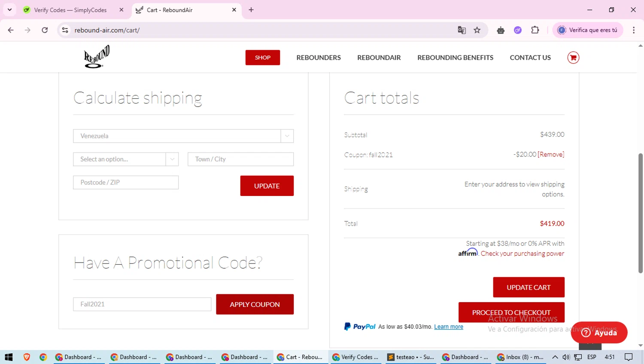
Task: Click PROCEED TO CHECKOUT button
Action: (511, 312)
